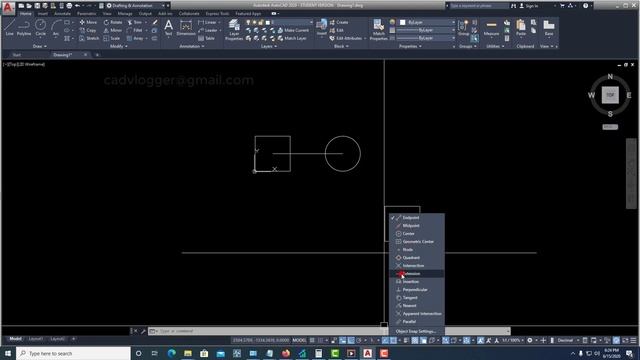Toggle Intersection object snap
Screen dimensions: 640x360
pyautogui.click(x=413, y=266)
